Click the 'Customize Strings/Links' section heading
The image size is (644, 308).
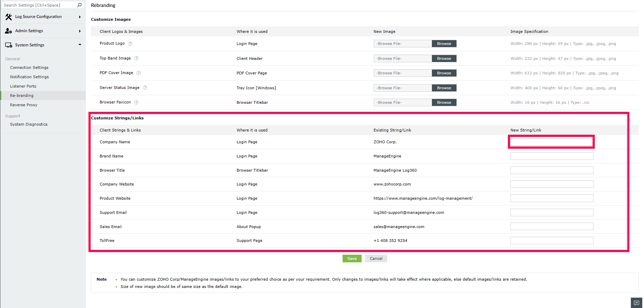point(117,118)
